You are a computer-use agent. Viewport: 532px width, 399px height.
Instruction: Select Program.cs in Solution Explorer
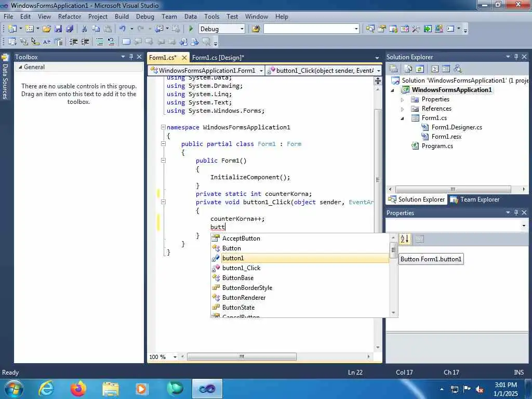pos(437,146)
